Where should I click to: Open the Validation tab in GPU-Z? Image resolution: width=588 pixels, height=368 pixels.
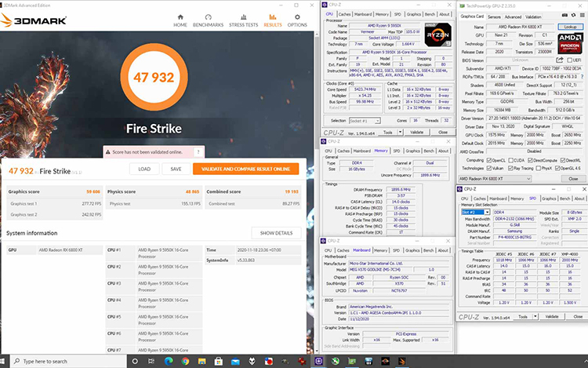click(x=533, y=17)
